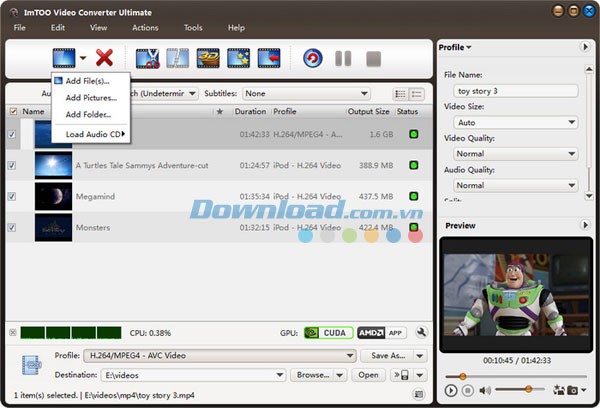
Task: Uncheck the Megamind row checkbox
Action: (12, 196)
